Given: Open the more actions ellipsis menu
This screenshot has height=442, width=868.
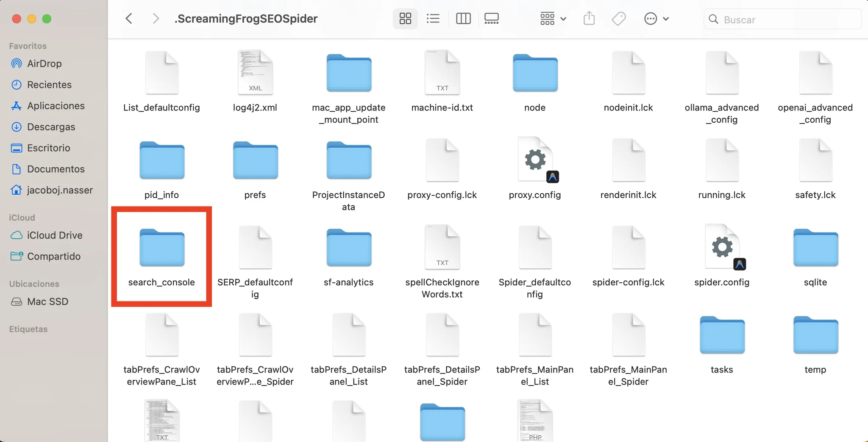Looking at the screenshot, I should coord(656,19).
